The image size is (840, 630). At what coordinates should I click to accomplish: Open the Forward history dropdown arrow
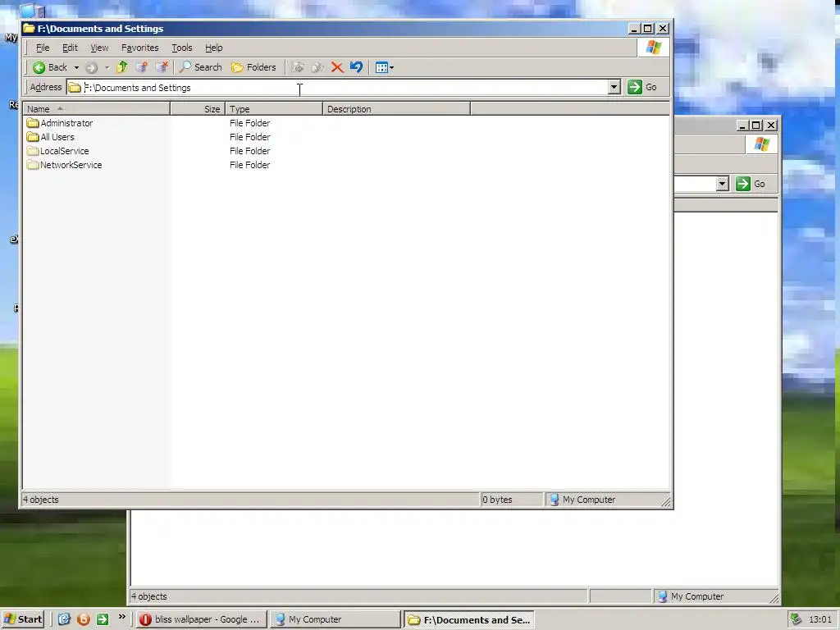pos(107,67)
